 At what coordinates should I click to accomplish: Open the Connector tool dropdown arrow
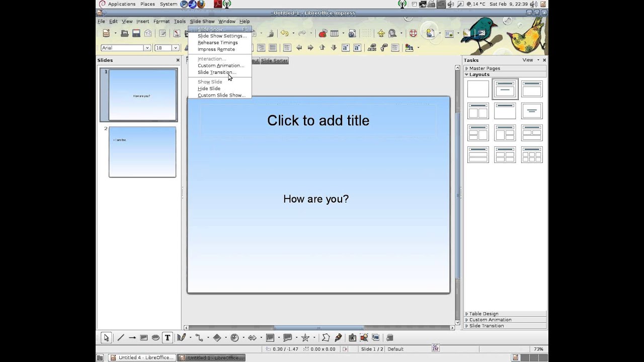tap(208, 338)
